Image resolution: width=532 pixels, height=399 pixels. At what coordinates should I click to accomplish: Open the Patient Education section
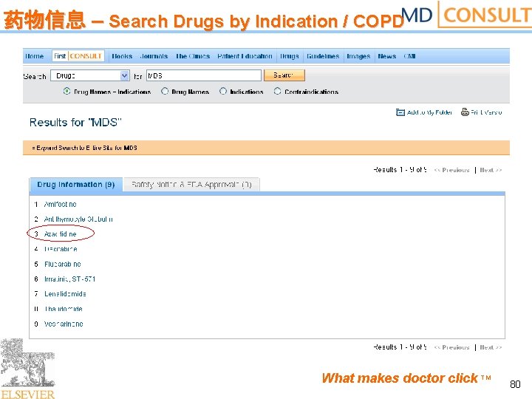(x=245, y=56)
